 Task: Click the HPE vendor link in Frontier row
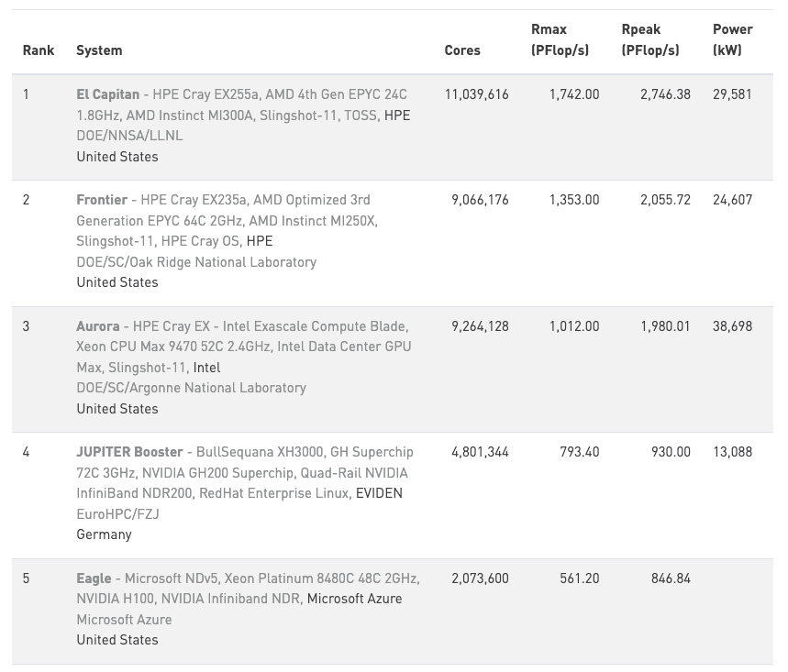tap(260, 241)
